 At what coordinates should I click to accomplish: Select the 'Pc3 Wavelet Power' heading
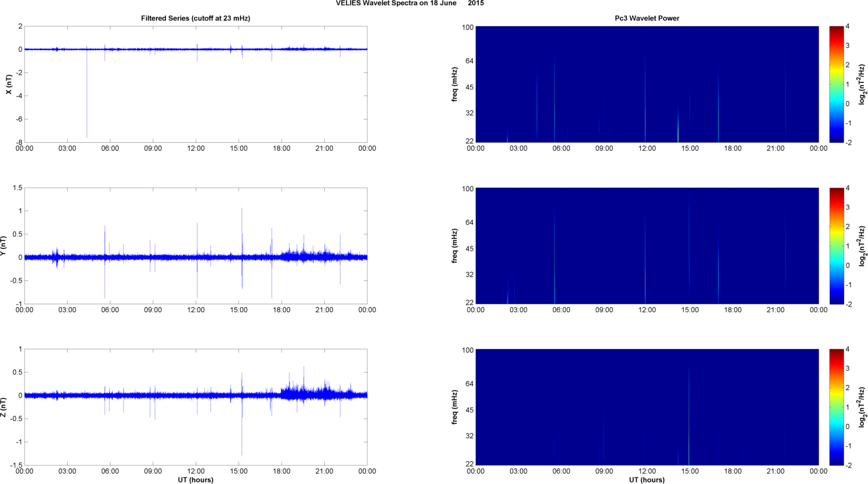pyautogui.click(x=647, y=18)
